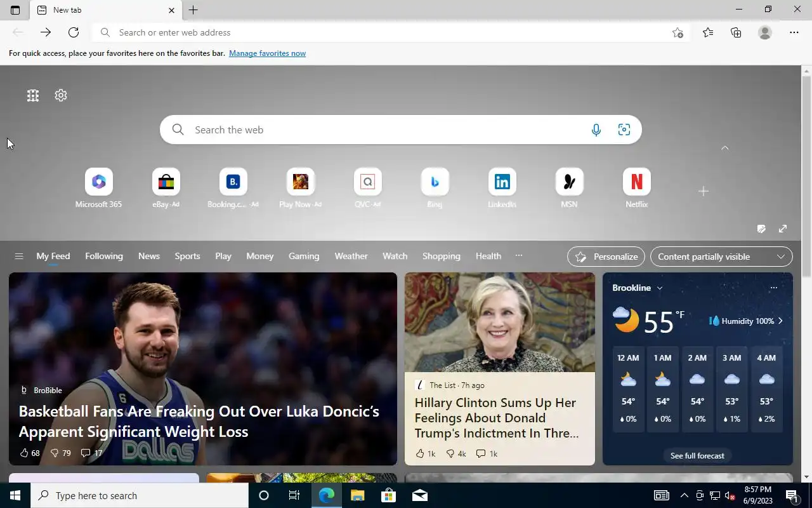Open Bing quick link tile
Screen dimensions: 812x508
point(435,188)
